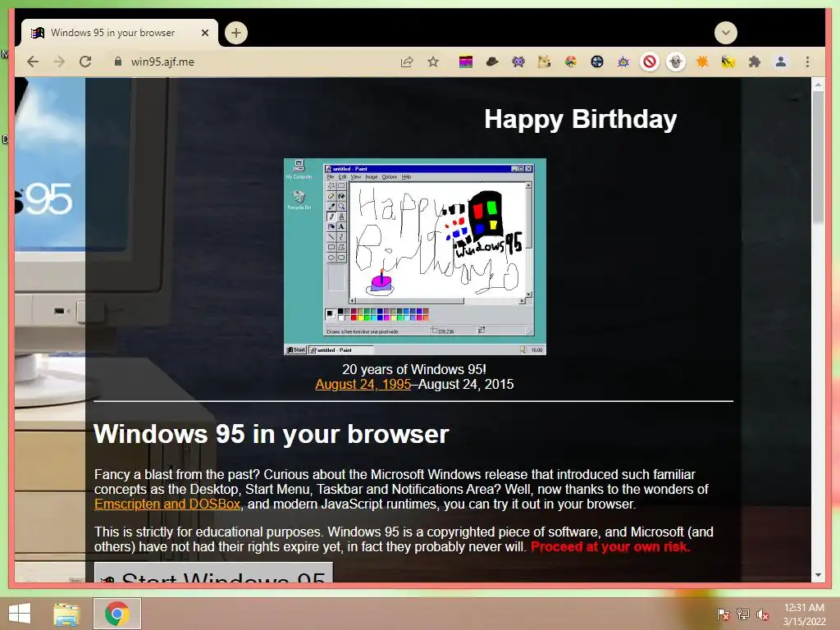Click the vertical scrollbar thumb
The height and width of the screenshot is (630, 840).
(818, 157)
